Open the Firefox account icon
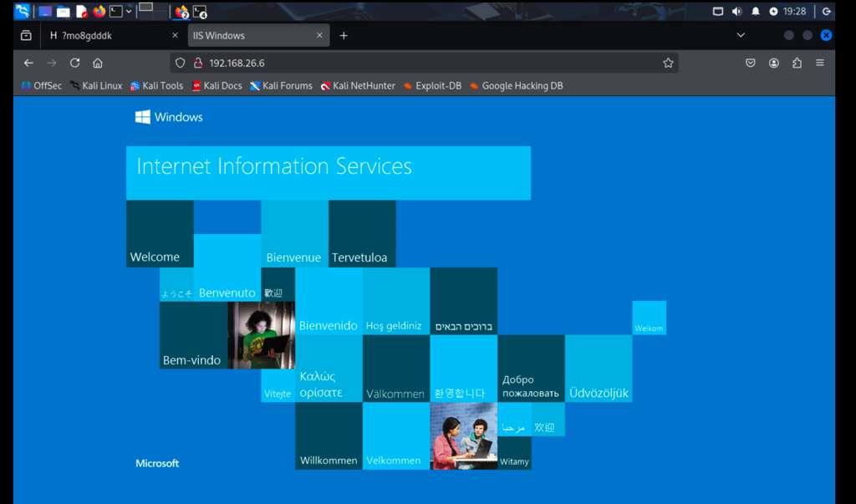The image size is (856, 504). [x=774, y=62]
